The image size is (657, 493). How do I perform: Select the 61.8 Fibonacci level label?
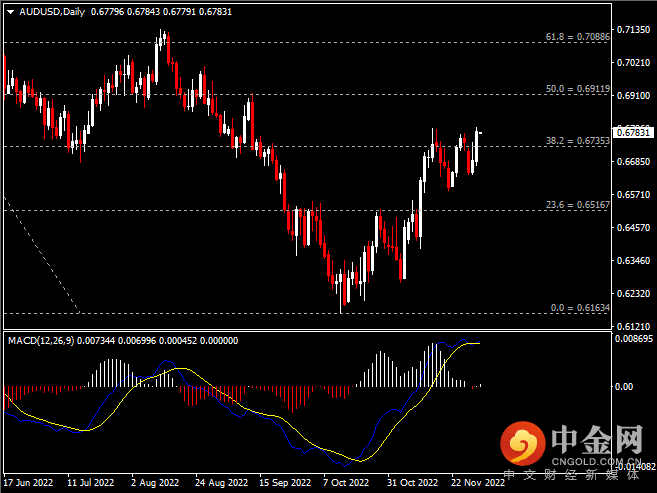[x=577, y=36]
